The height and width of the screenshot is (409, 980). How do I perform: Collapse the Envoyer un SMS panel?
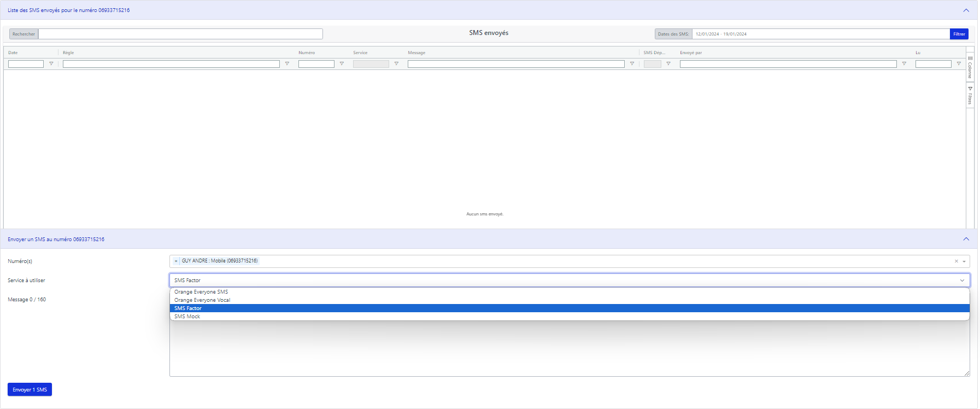966,239
